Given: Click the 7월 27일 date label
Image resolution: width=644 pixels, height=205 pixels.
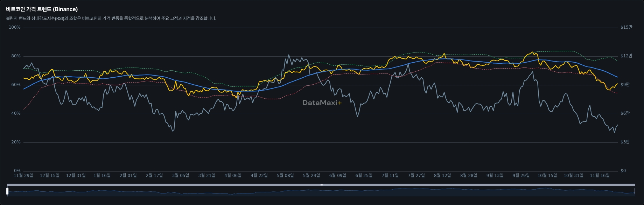Looking at the screenshot, I should [x=416, y=176].
